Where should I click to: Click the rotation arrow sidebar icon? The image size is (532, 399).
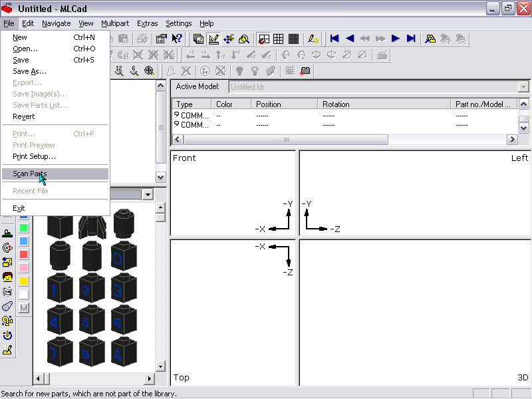click(7, 336)
